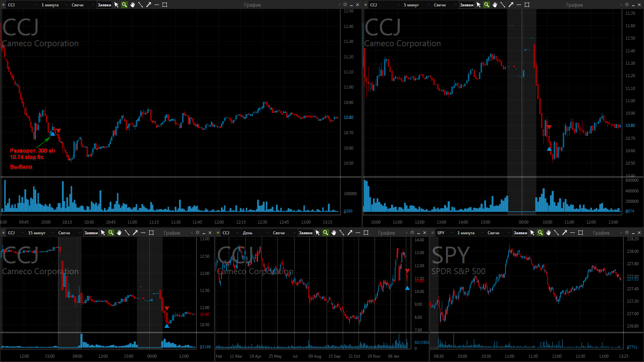This screenshot has width=644, height=362.
Task: Open the '5 минут' timeframe dropdown
Action: coord(416,5)
